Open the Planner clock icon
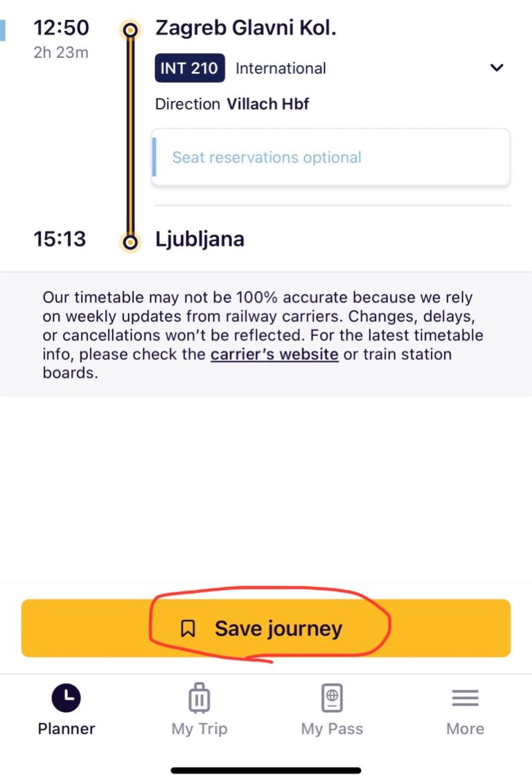Viewport: 532px width, 784px height. click(66, 698)
